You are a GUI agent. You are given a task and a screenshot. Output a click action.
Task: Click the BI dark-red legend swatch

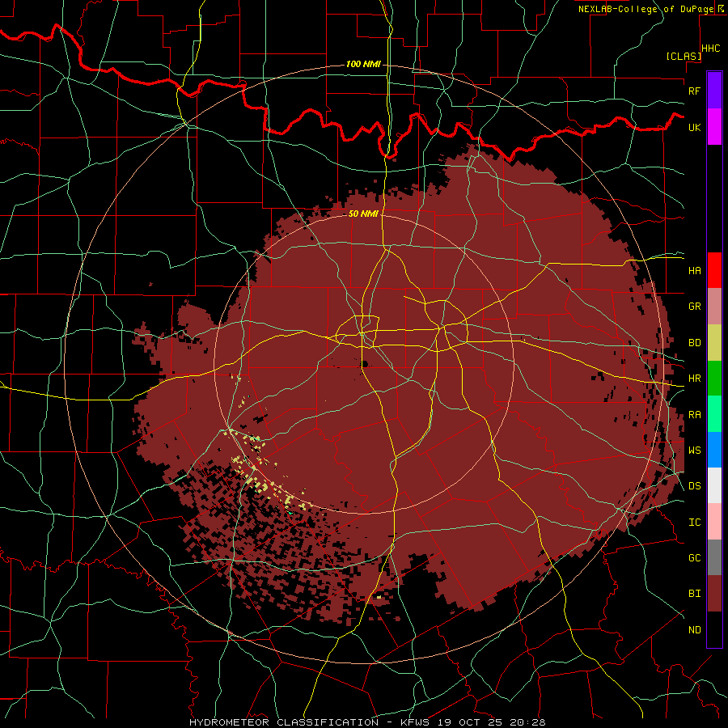pos(714,594)
